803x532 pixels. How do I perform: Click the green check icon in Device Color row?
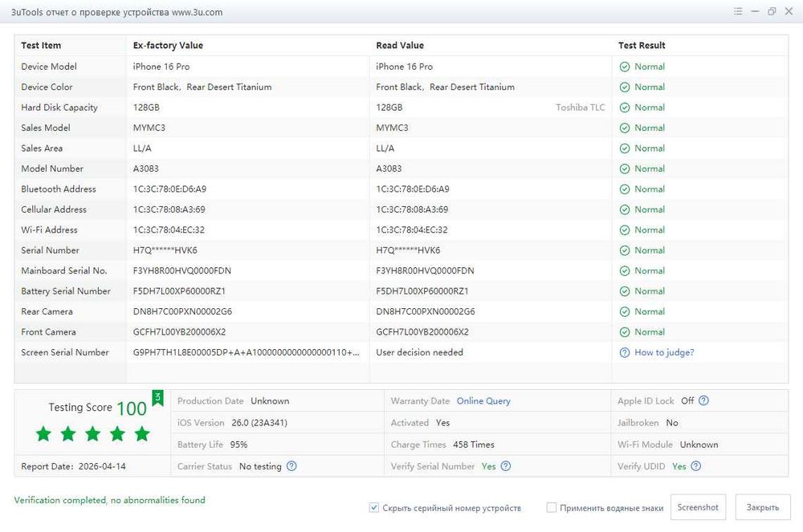coord(624,87)
